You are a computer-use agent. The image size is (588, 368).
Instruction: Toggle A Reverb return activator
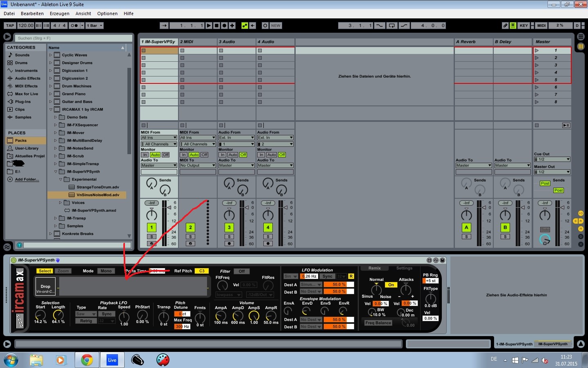click(466, 228)
